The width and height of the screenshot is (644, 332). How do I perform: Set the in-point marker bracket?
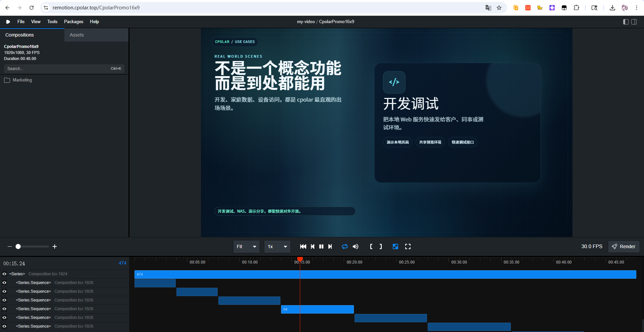[371, 246]
